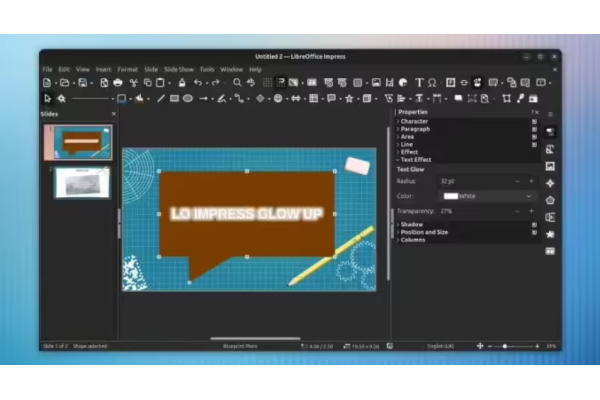Click the Cut scissors icon
This screenshot has width=600, height=400.
tap(134, 83)
